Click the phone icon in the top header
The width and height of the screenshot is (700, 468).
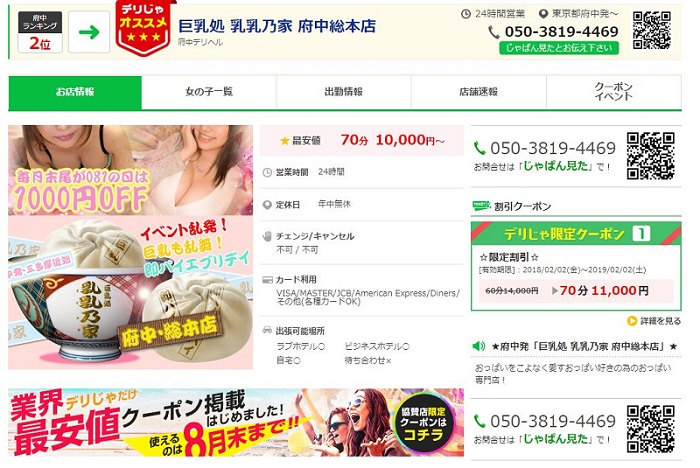tap(494, 32)
